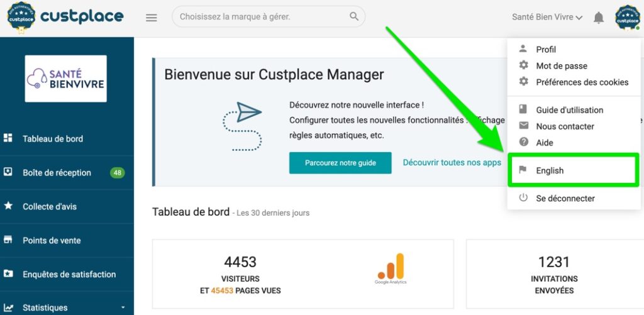Expand the Santé Bien Vivre dropdown
This screenshot has height=315, width=644.
[x=547, y=18]
